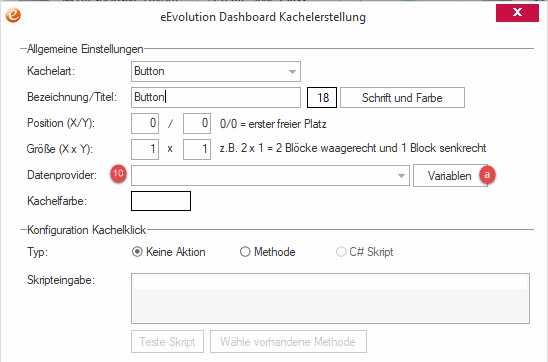This screenshot has height=362, width=548.
Task: Click the 'Position (X/Y):' label
Action: click(x=61, y=123)
